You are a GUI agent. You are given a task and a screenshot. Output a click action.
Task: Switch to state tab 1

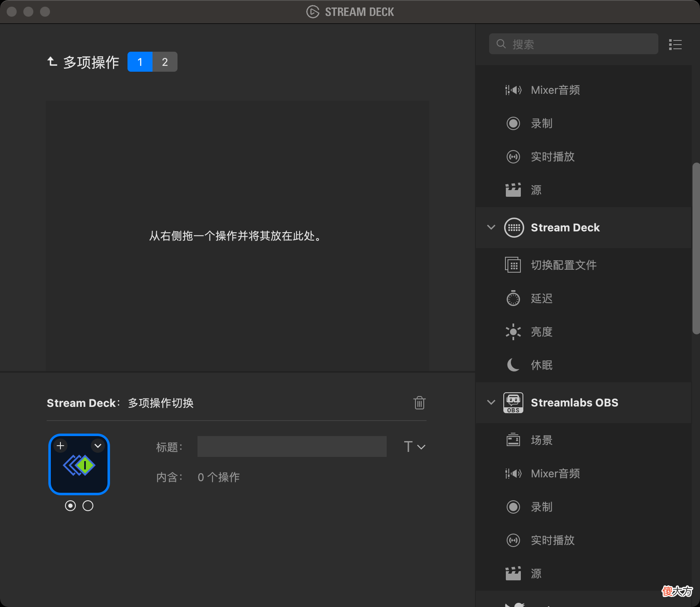coord(140,62)
